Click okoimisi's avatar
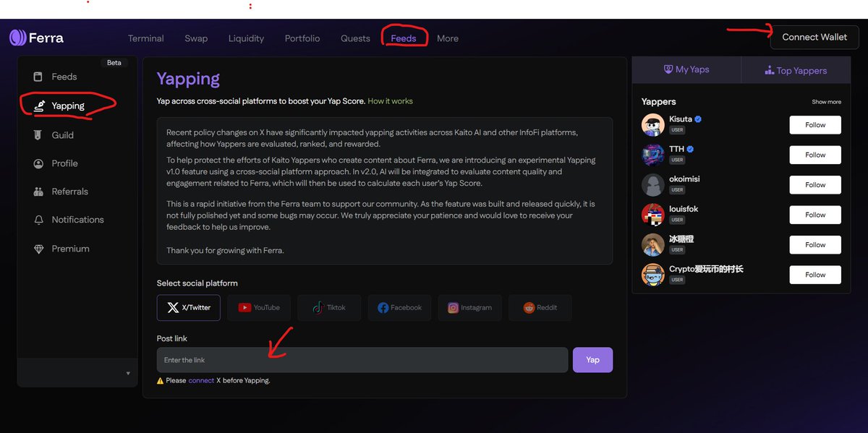This screenshot has height=433, width=868. [653, 184]
